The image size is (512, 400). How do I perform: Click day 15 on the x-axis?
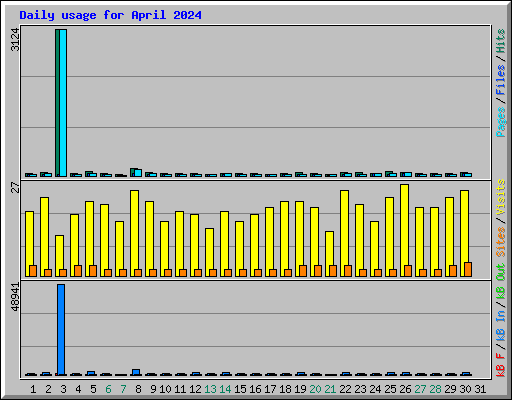pos(240,389)
